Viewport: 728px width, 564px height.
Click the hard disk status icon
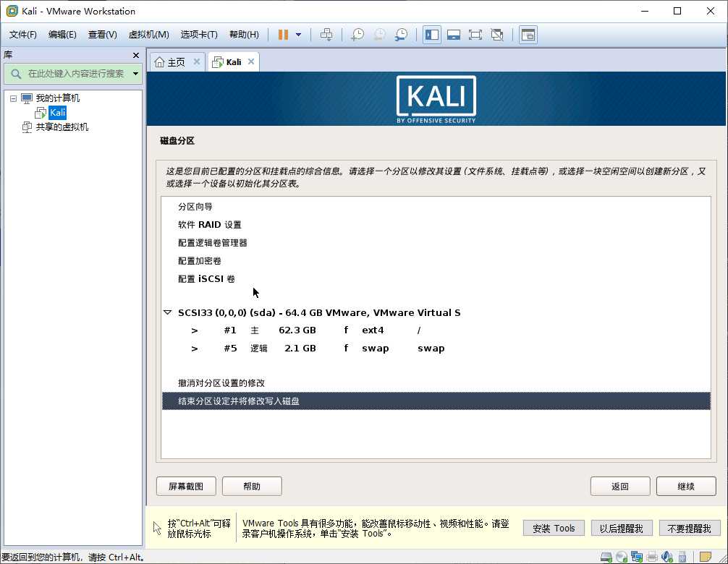point(606,557)
